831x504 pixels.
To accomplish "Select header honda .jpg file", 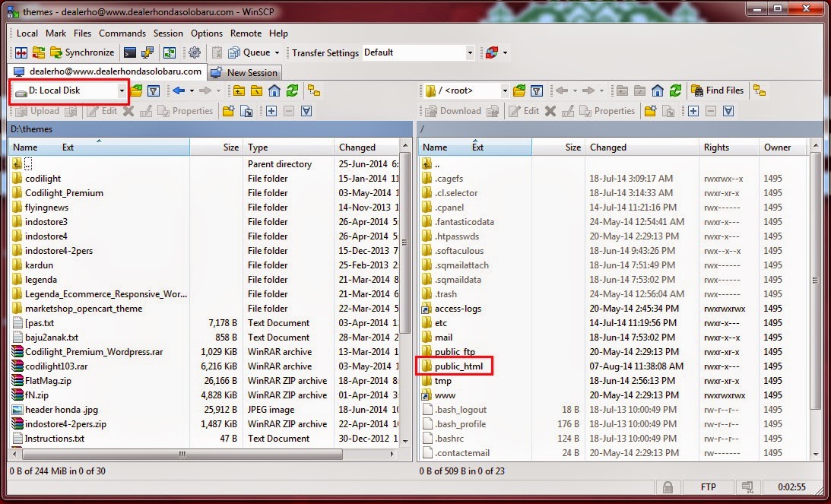I will tap(62, 410).
